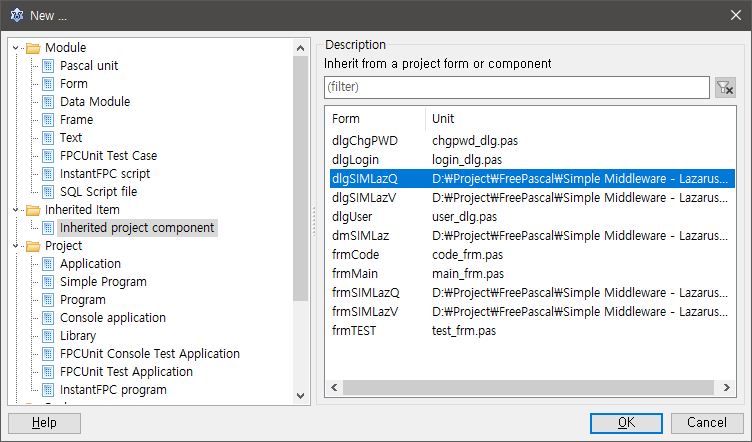Click the Data Module item icon

coord(47,102)
